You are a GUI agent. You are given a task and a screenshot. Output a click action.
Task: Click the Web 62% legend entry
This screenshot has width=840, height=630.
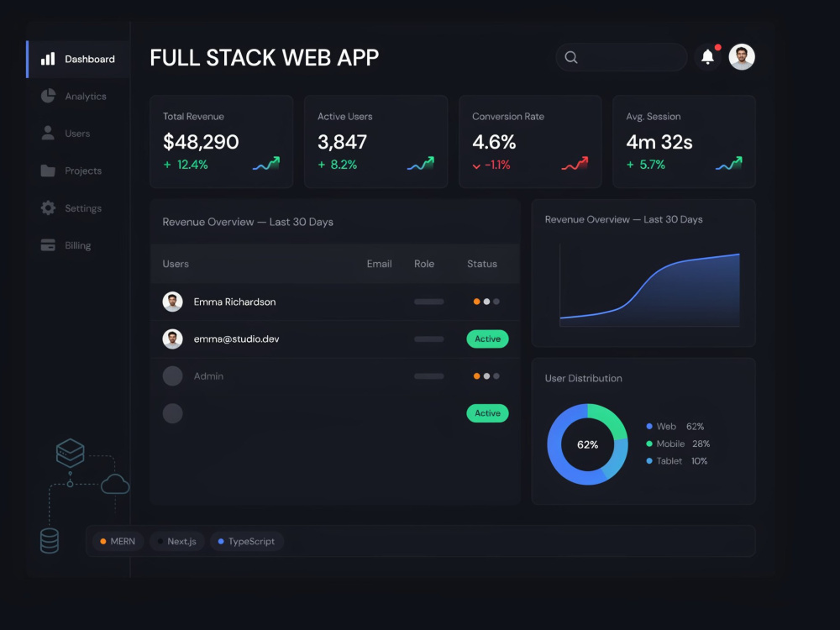pos(675,427)
